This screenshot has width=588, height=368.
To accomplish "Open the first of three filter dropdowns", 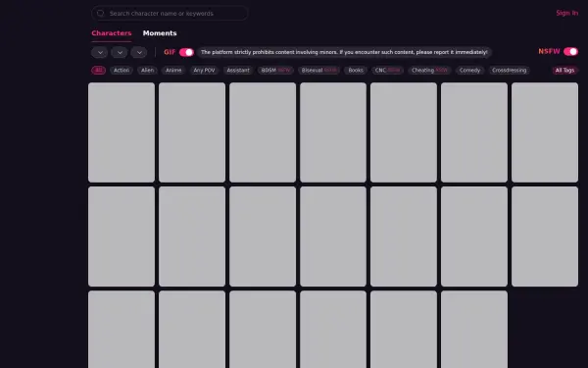I will [99, 52].
